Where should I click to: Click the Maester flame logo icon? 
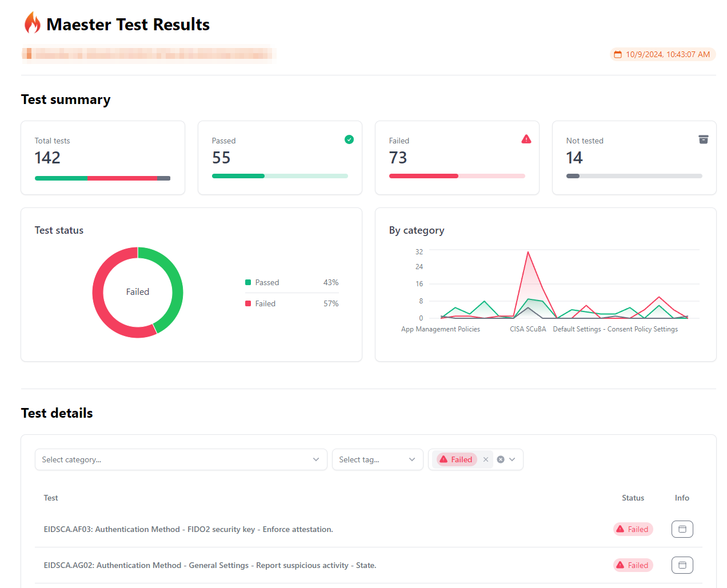(x=33, y=22)
